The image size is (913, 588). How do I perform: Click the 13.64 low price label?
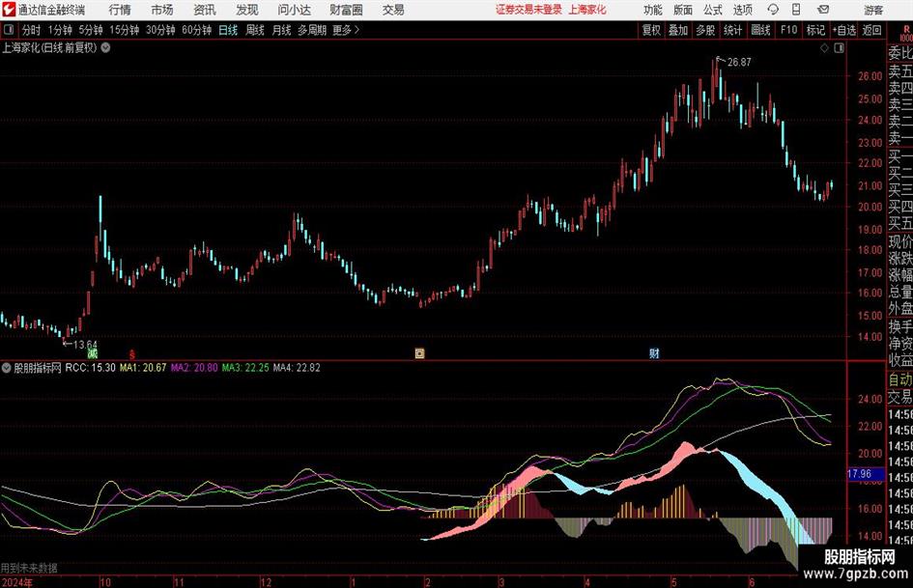(x=85, y=344)
